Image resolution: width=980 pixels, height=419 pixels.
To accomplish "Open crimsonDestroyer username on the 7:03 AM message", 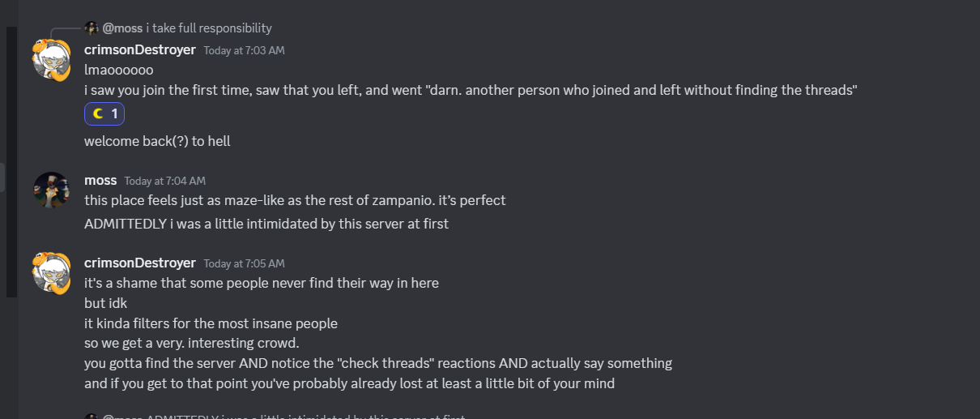I will (140, 49).
